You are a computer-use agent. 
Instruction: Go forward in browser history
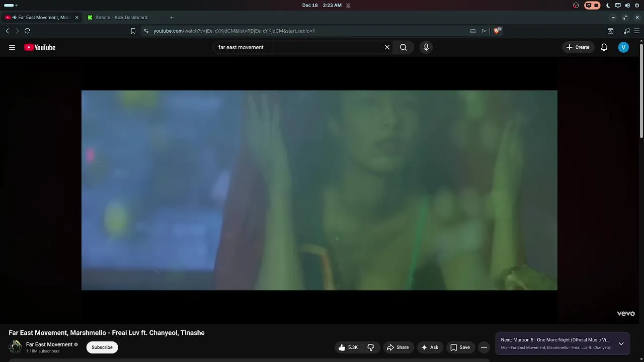[17, 31]
